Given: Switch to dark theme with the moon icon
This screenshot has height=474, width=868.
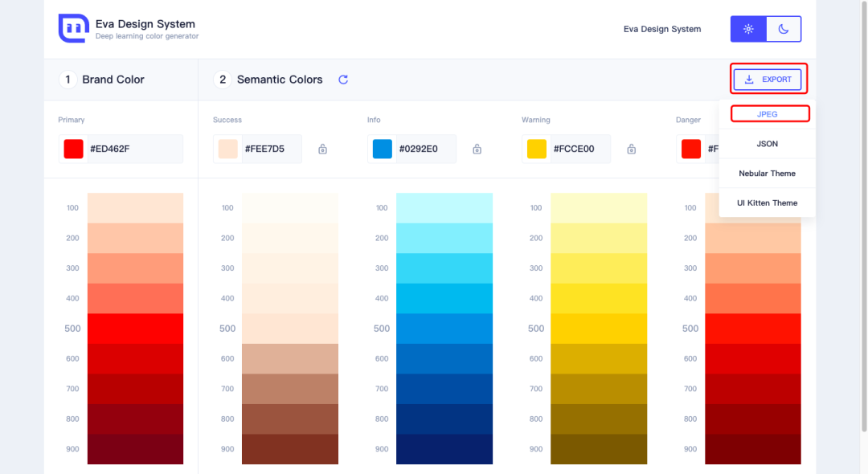Looking at the screenshot, I should [784, 29].
